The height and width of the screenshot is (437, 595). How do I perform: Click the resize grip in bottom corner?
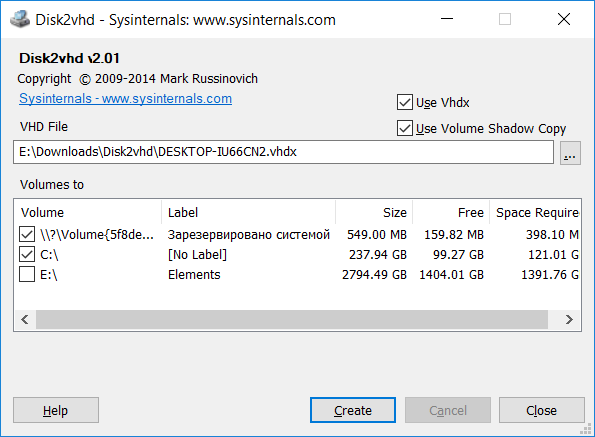pyautogui.click(x=586, y=429)
